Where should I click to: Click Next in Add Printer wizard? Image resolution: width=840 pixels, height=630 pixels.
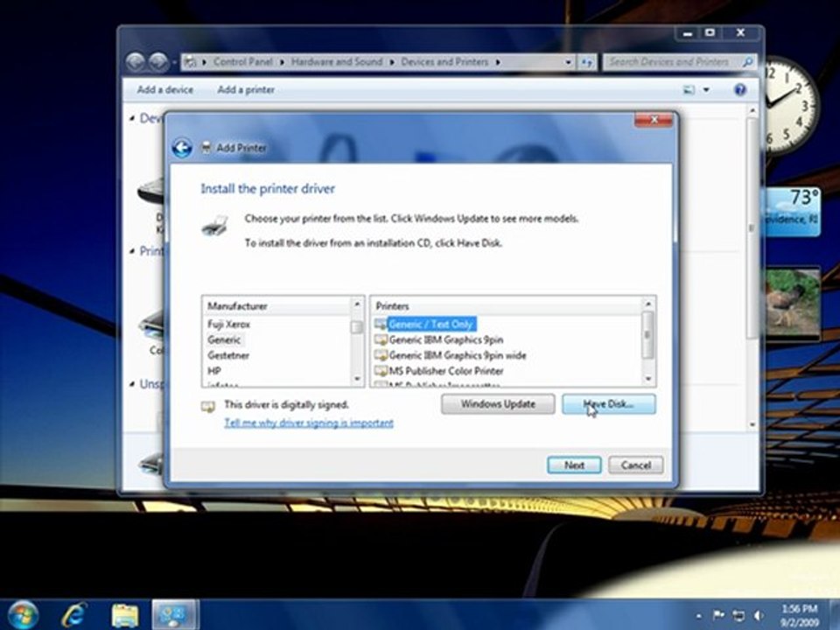574,465
